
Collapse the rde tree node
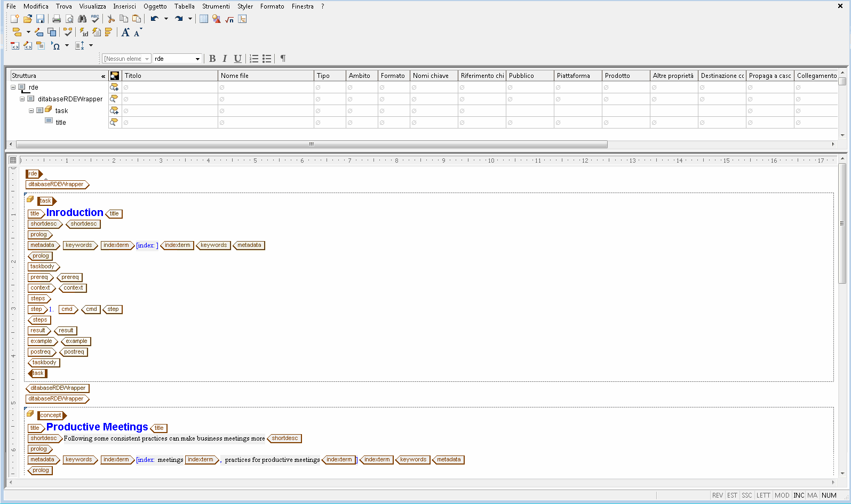point(13,87)
